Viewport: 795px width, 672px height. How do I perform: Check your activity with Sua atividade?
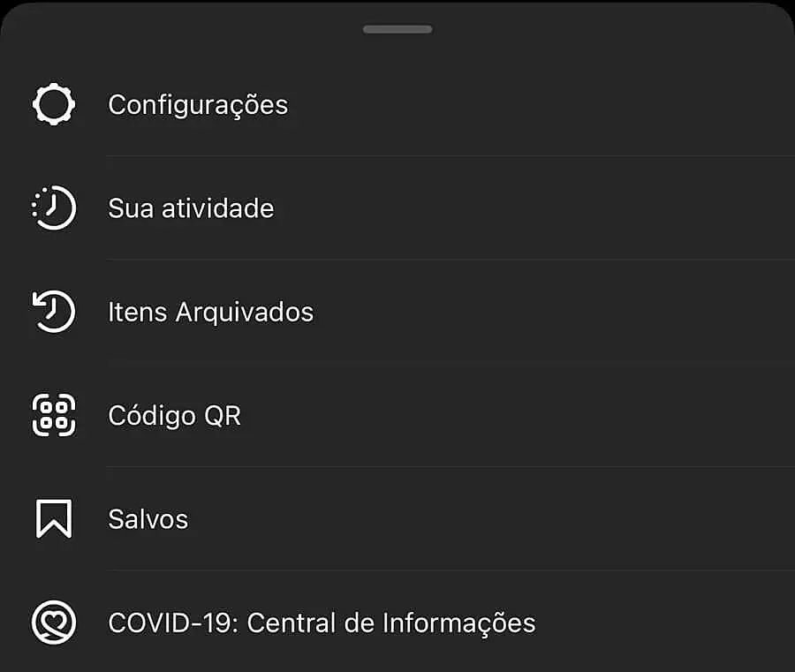coord(192,208)
